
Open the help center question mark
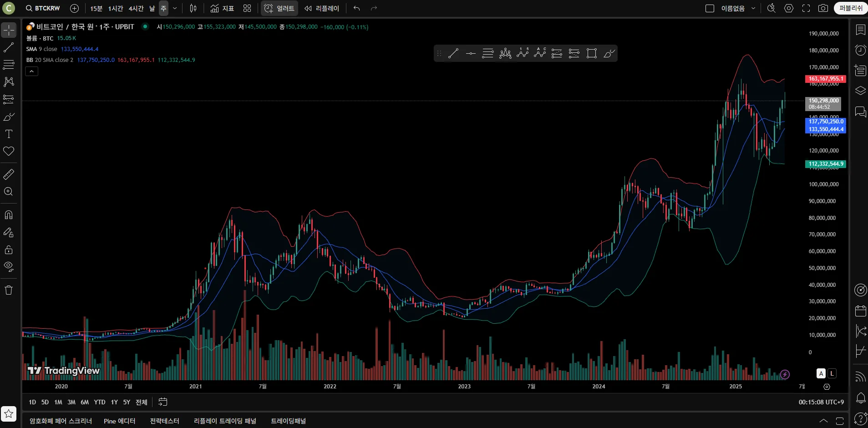point(860,418)
